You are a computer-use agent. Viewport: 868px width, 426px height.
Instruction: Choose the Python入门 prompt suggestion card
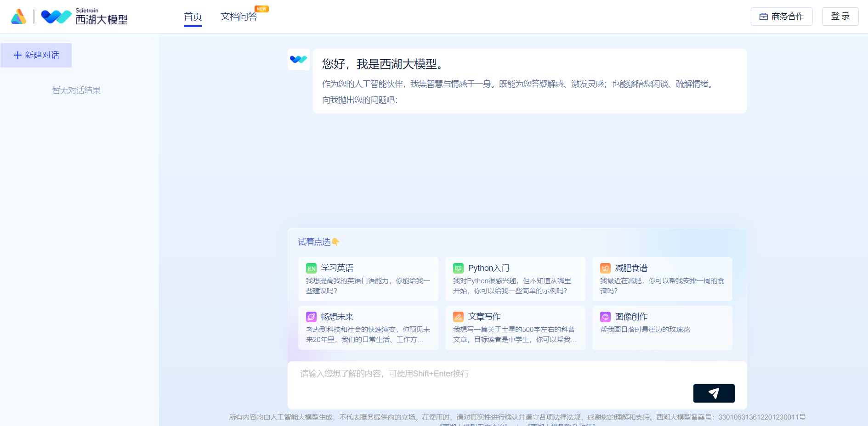(x=515, y=279)
